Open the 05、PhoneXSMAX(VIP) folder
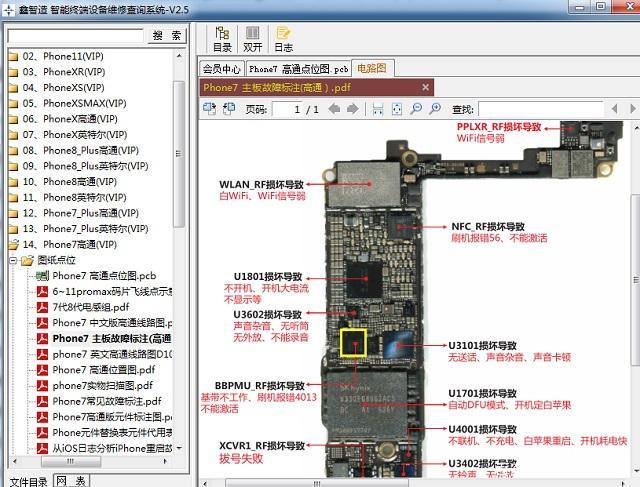Screen dimensions: 640x487 [74, 103]
